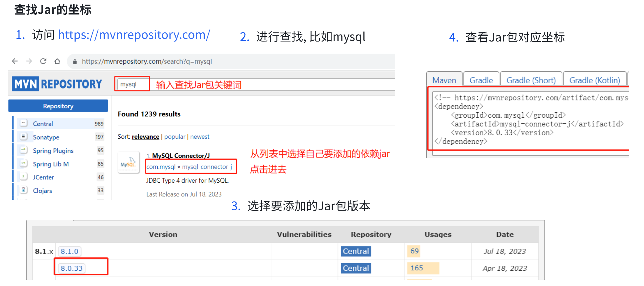Click com.mysql group link
The height and width of the screenshot is (286, 644).
[161, 167]
